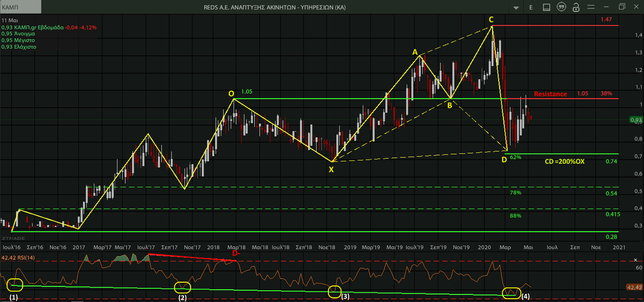Click the 0.54 level label

coord(611,193)
